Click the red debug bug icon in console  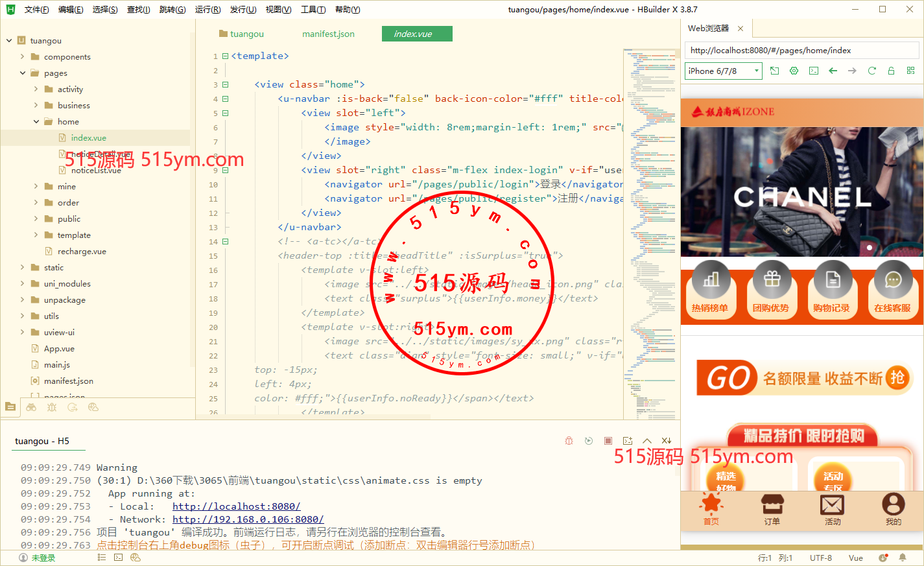click(x=569, y=441)
